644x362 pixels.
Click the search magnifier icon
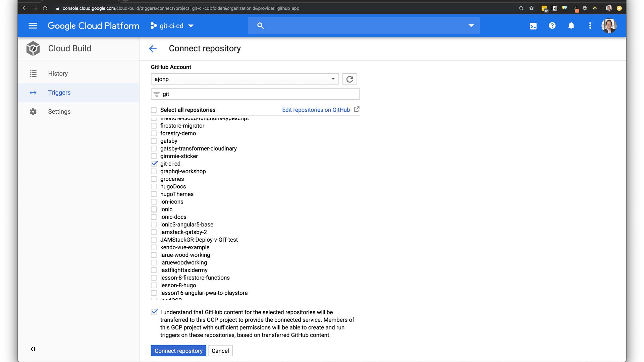pyautogui.click(x=260, y=26)
